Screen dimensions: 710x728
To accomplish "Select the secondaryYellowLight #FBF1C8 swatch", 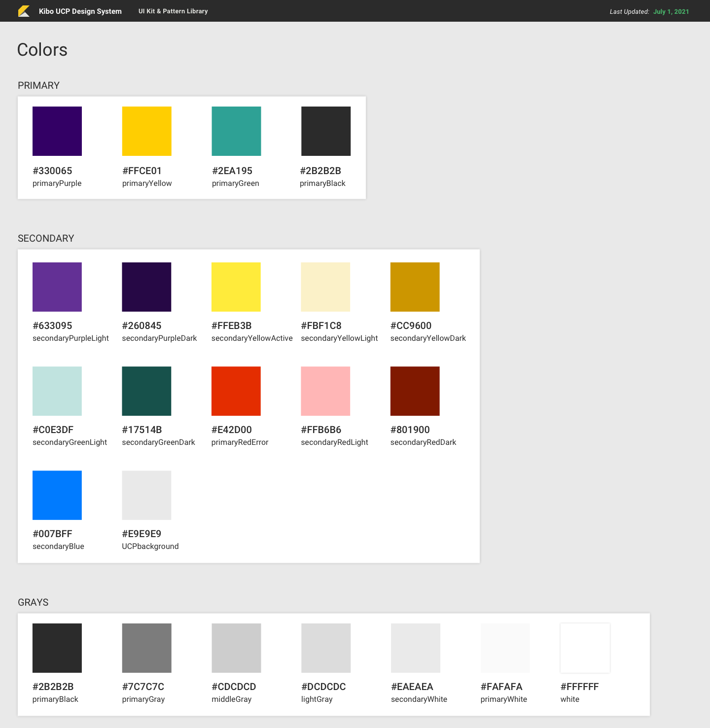I will tap(325, 287).
